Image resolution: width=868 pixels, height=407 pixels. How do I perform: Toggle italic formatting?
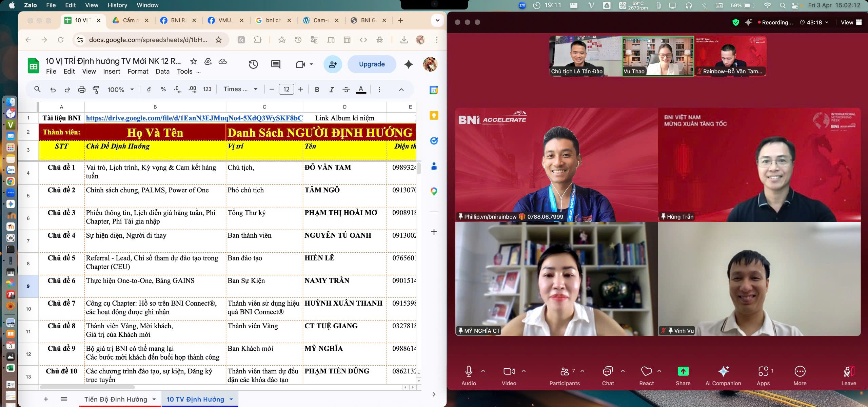(331, 90)
